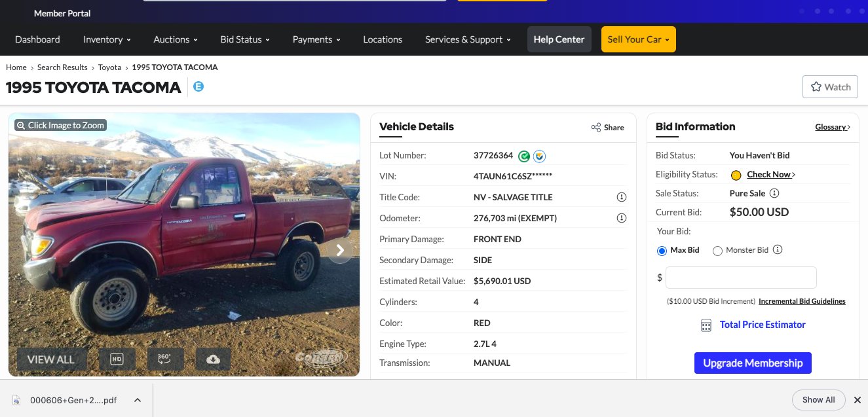Click the yellow eligibility status indicator
The height and width of the screenshot is (417, 868).
pos(736,175)
